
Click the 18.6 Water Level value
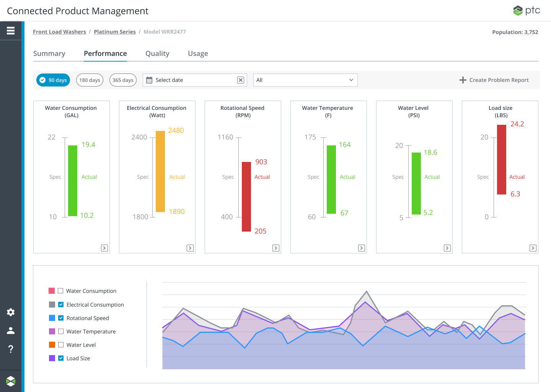pos(430,152)
